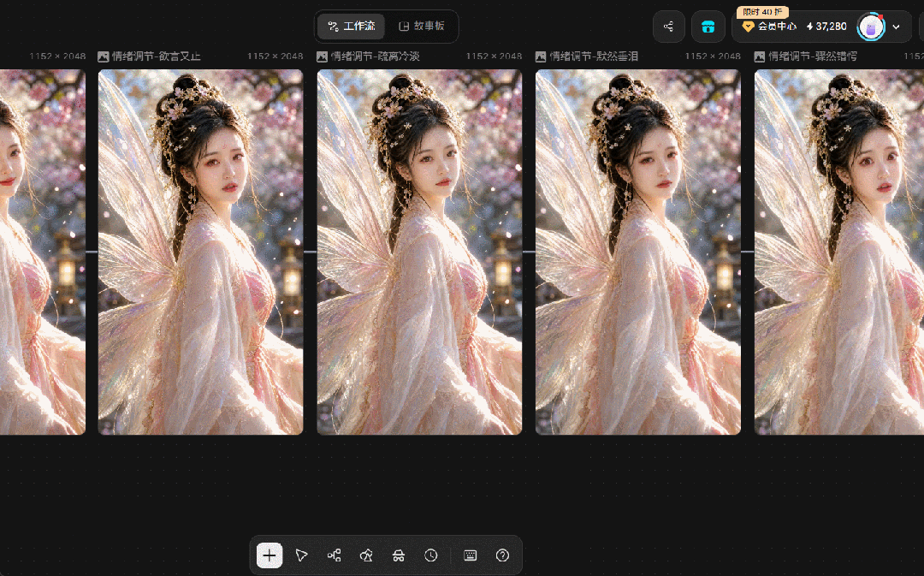The image size is (924, 576).
Task: Click the plus add node button
Action: click(269, 555)
